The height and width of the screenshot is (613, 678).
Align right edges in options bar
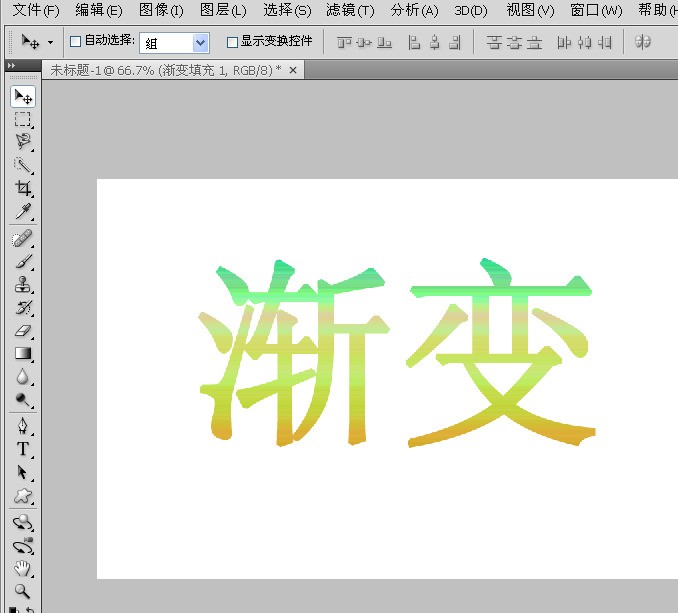pyautogui.click(x=455, y=42)
